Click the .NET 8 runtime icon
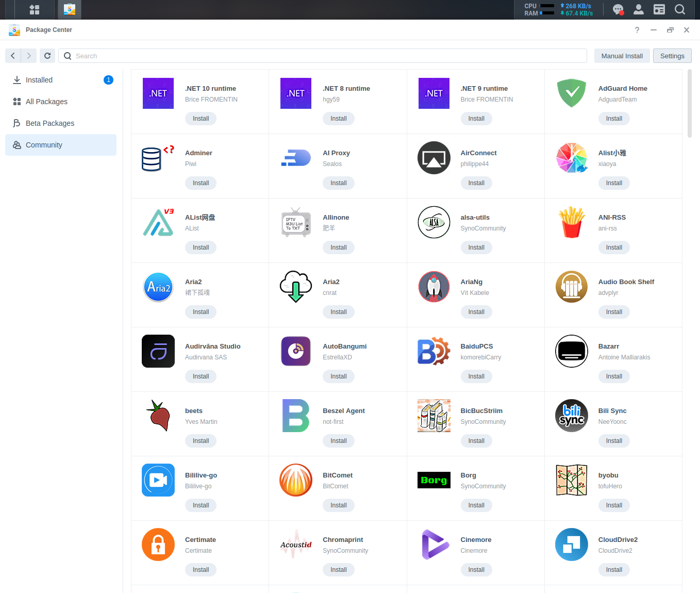700x593 pixels. click(296, 93)
